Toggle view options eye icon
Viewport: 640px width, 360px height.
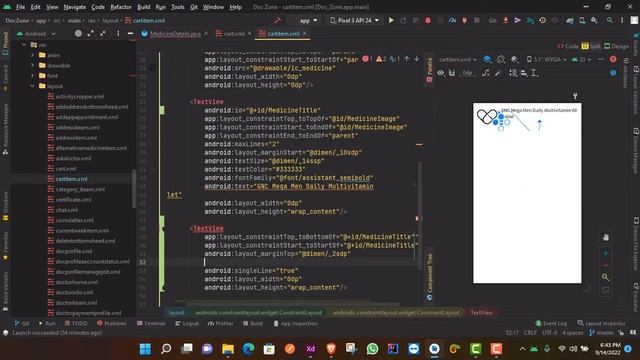coord(441,73)
